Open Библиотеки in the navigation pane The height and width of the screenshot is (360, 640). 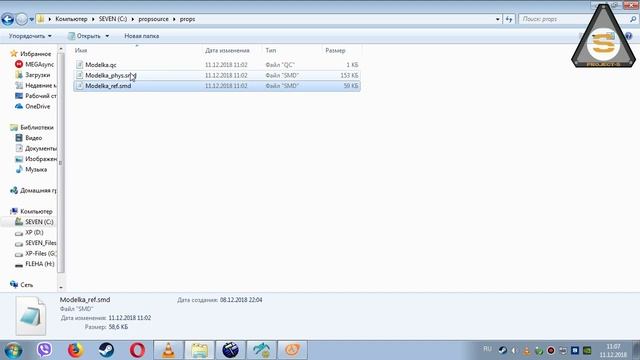(37, 127)
